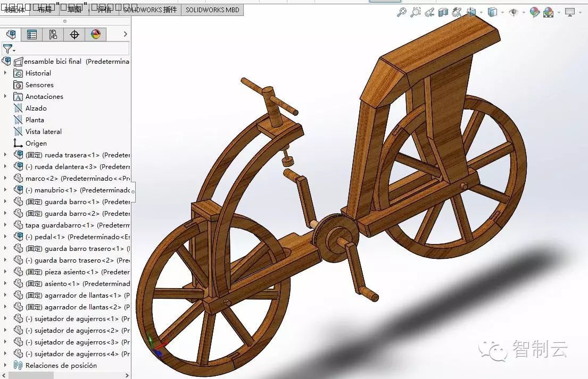Click the tree's horizontal scrollbar left arrow
This screenshot has width=588, height=379.
click(4, 375)
